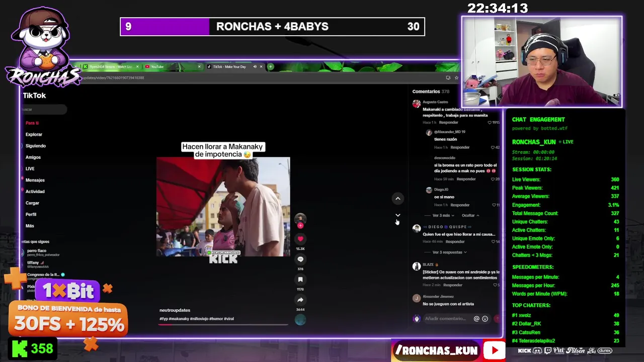
Task: Click the #niñoviejo hashtag
Action: [198, 319]
